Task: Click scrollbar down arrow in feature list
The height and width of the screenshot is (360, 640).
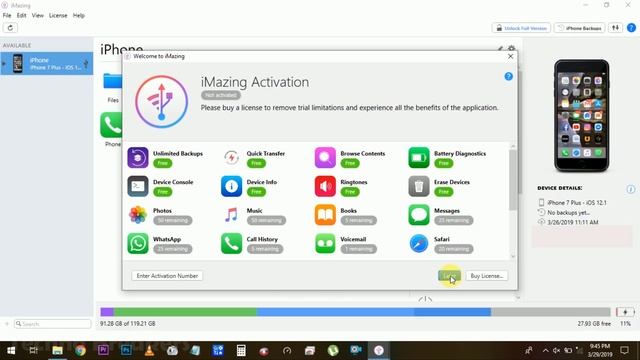Action: click(x=513, y=256)
